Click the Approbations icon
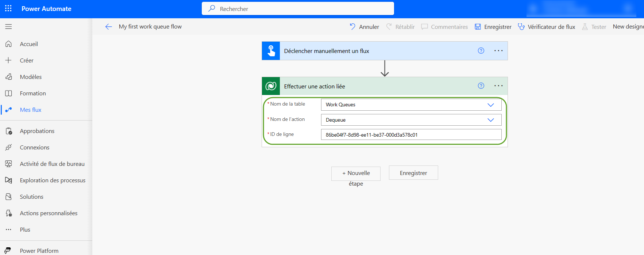 pyautogui.click(x=9, y=131)
